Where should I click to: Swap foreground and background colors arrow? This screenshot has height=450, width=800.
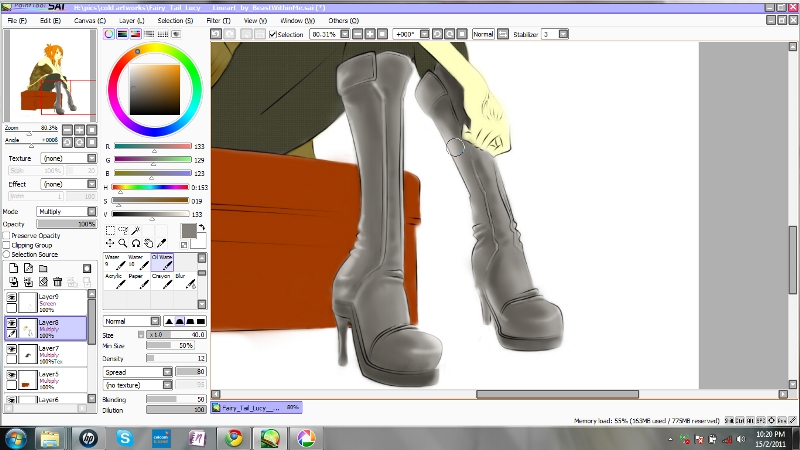coord(202,228)
